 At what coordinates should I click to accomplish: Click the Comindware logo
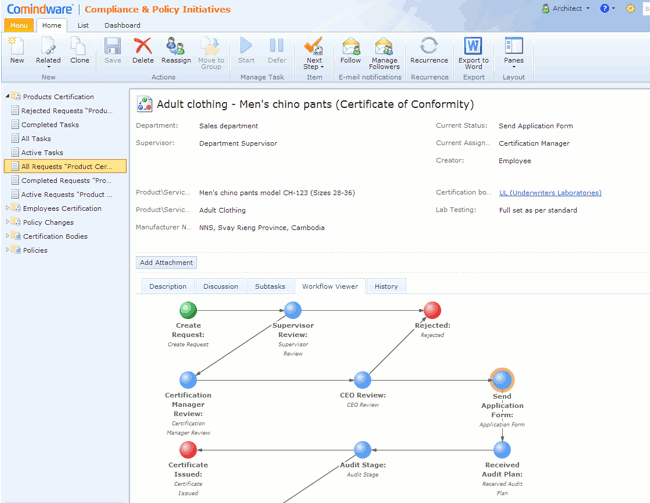tap(40, 9)
